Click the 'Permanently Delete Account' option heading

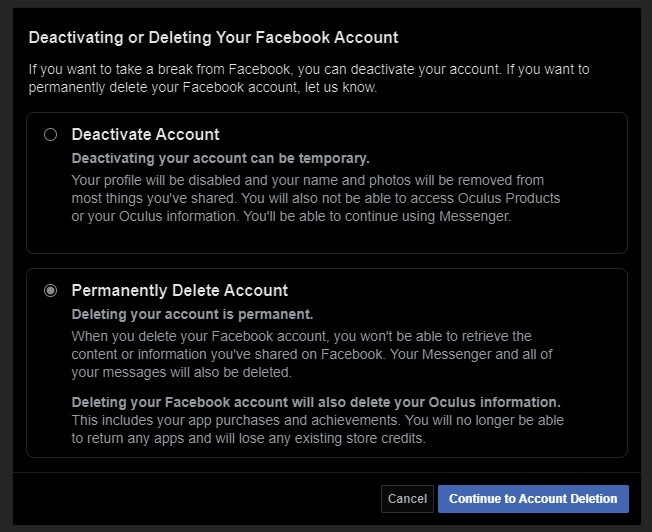(x=180, y=290)
